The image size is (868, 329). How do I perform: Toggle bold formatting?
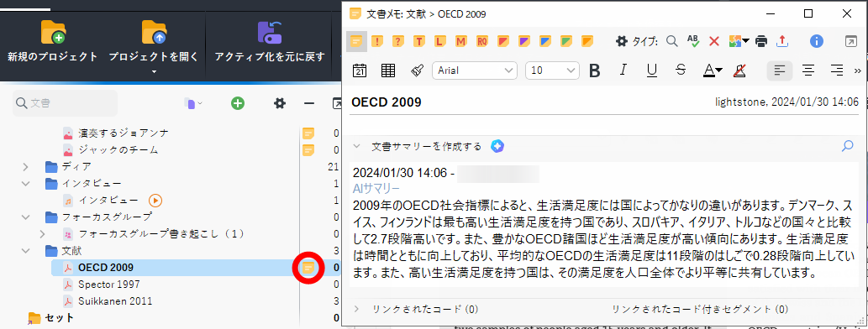(x=595, y=70)
